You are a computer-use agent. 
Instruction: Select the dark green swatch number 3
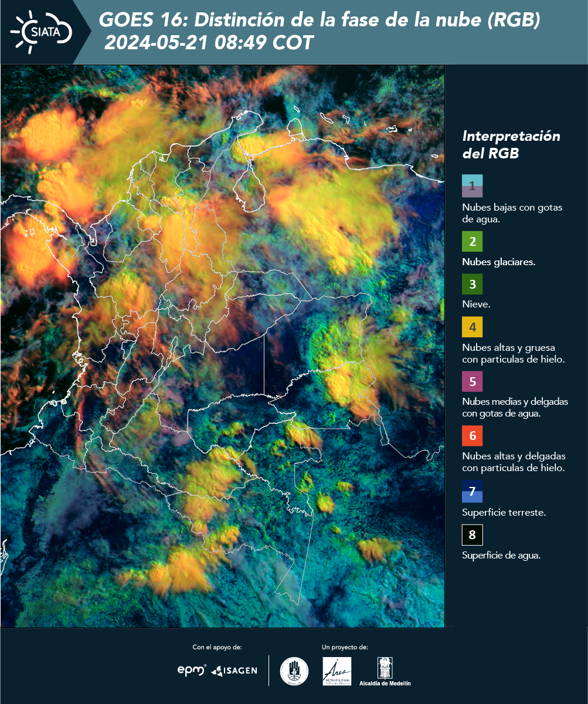click(x=472, y=285)
